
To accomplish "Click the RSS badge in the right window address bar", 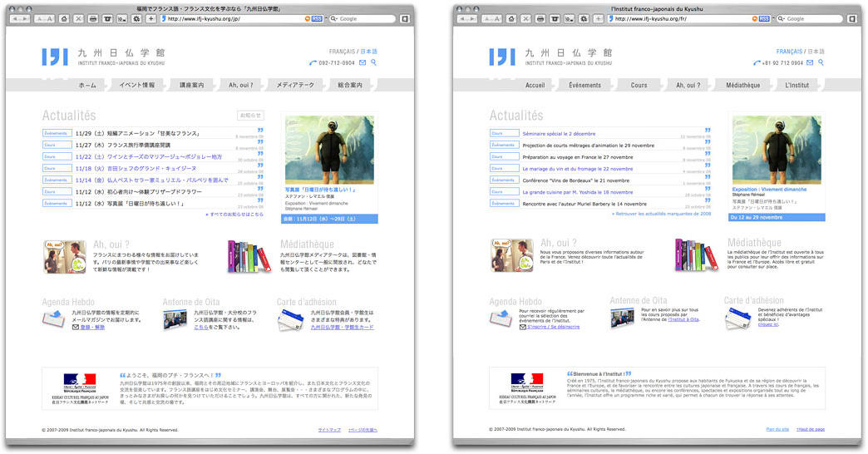I will click(764, 18).
